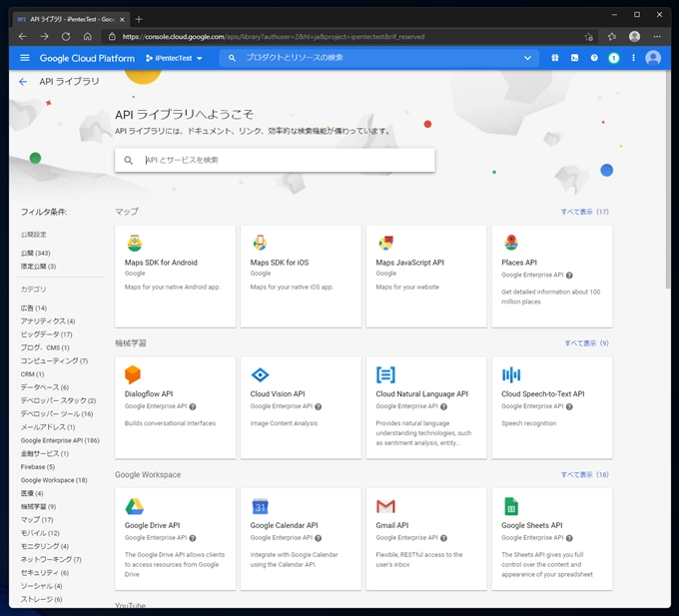Image resolution: width=679 pixels, height=616 pixels.
Task: Close the API ライブラリ browser tab
Action: click(x=122, y=20)
